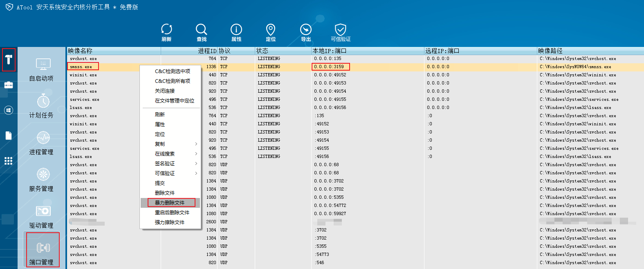Click local address 0.0.0.0:49153
This screenshot has height=269, width=644.
[330, 83]
